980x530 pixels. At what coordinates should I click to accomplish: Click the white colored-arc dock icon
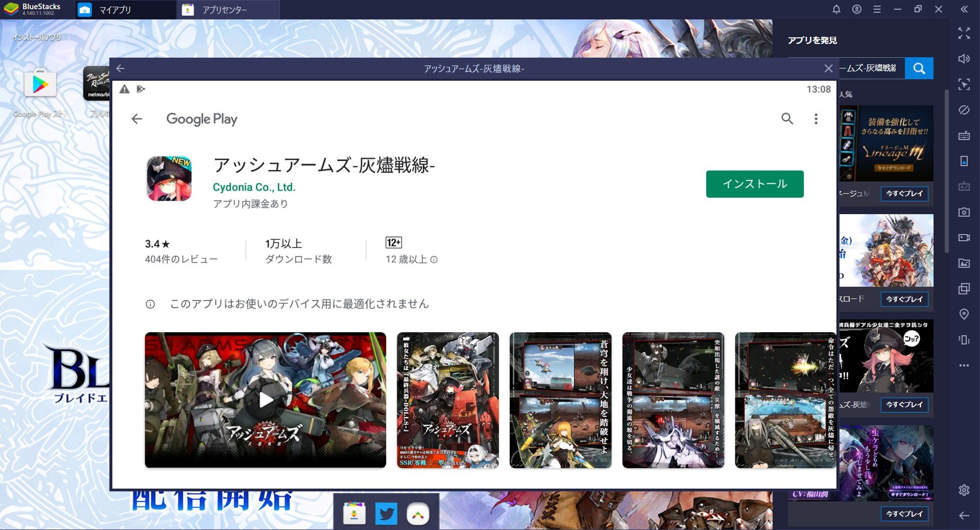418,514
